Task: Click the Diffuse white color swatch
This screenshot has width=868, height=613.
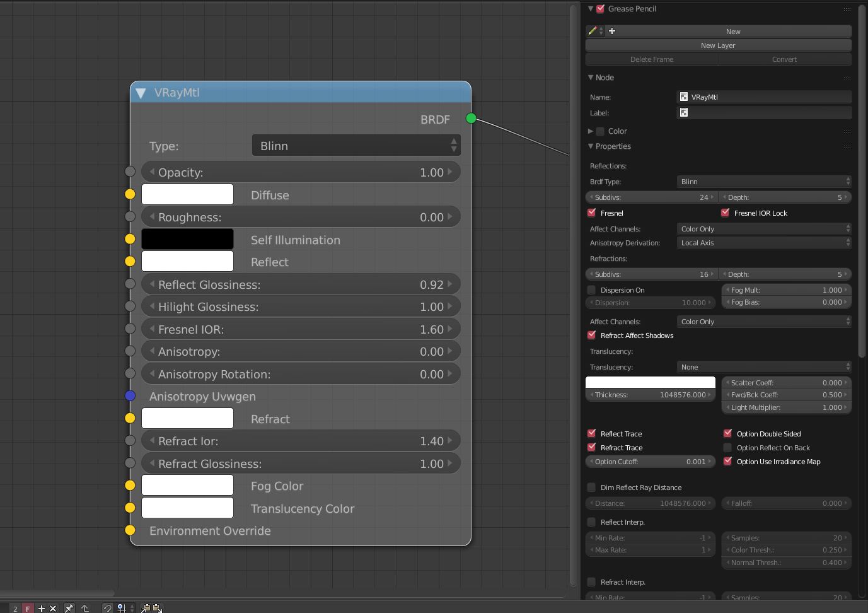Action: pyautogui.click(x=187, y=194)
